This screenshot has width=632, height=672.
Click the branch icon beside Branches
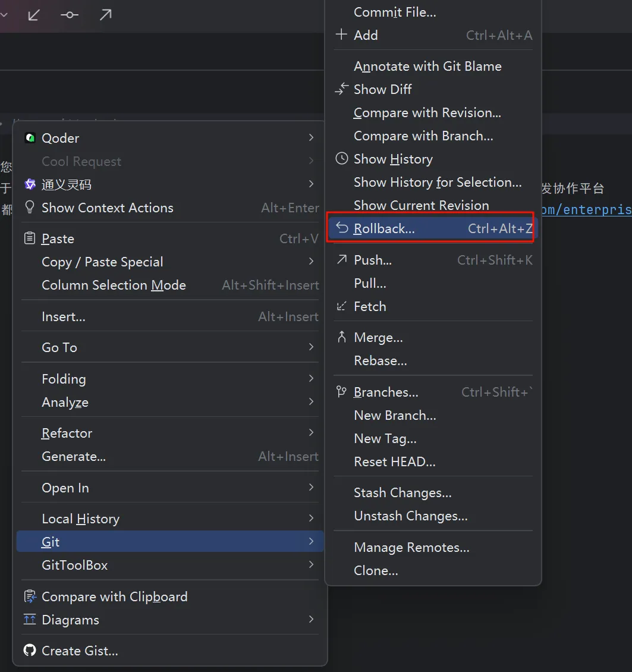pyautogui.click(x=341, y=392)
